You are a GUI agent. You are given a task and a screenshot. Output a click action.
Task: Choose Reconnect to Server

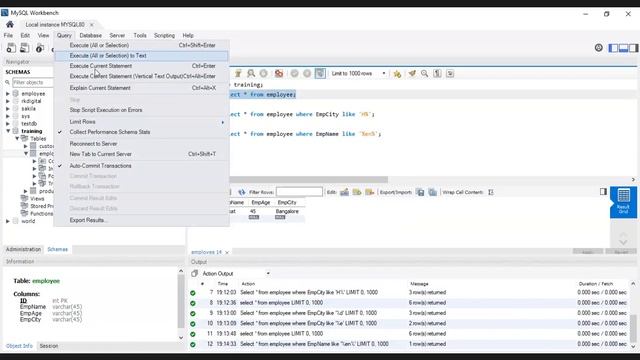[x=142, y=144]
